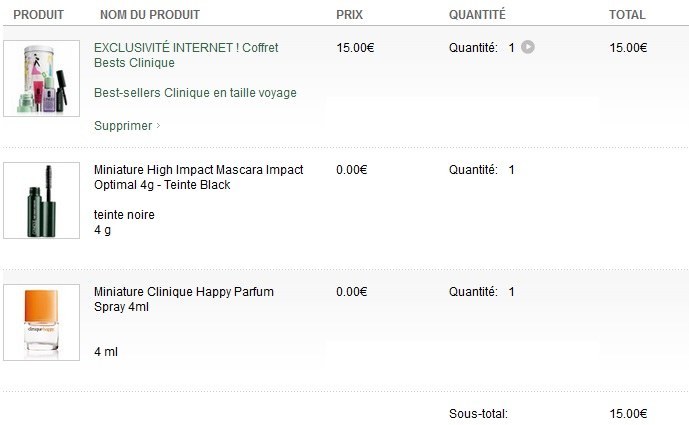Click the PRIX column header
689x425 pixels.
pyautogui.click(x=349, y=15)
